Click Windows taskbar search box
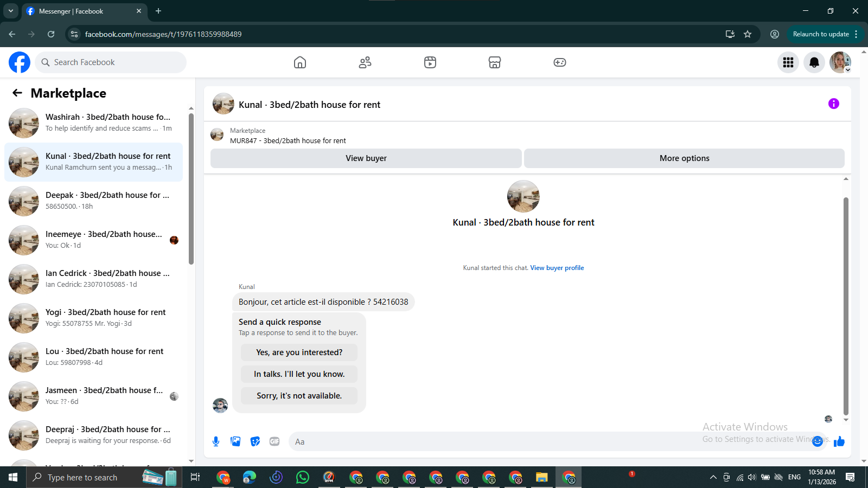The height and width of the screenshot is (488, 868). (x=103, y=477)
